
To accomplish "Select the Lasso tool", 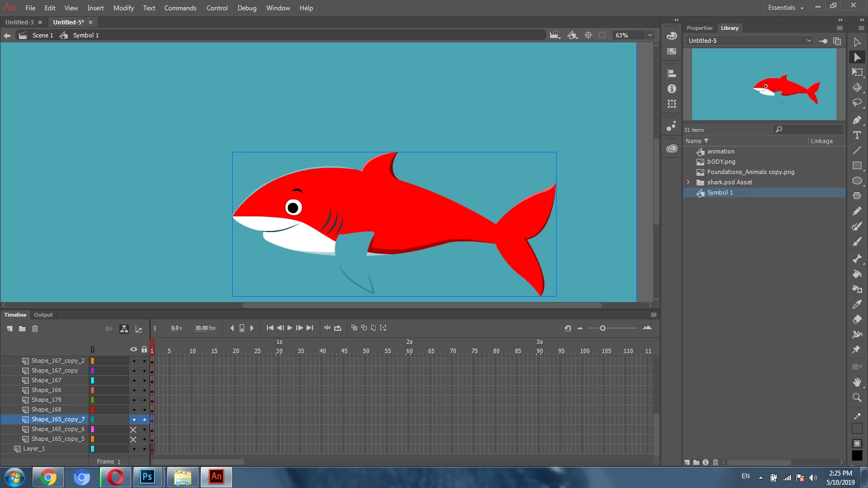I will coord(857,102).
